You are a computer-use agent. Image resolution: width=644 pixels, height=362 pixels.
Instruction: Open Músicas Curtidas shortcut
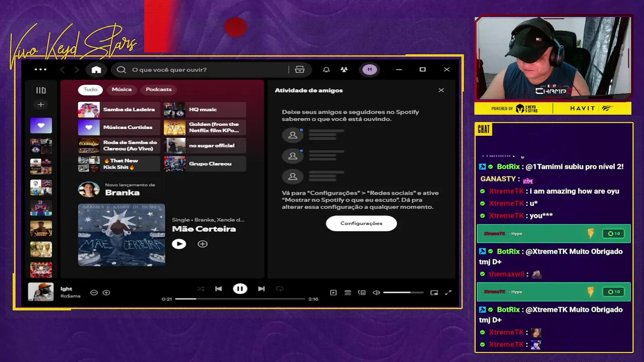pos(119,128)
